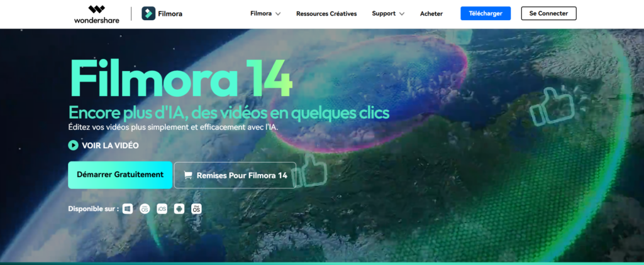The width and height of the screenshot is (644, 265).
Task: Click the cart icon in Remises button
Action: (x=187, y=176)
